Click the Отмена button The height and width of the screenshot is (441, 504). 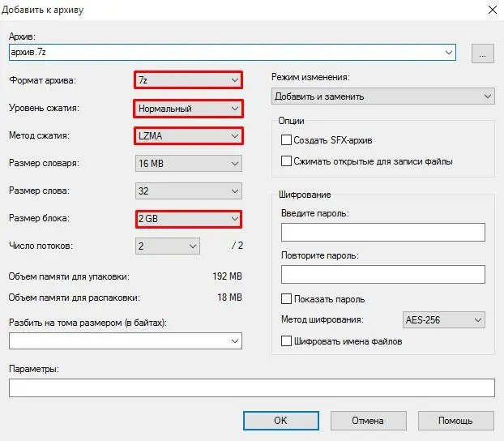click(369, 421)
